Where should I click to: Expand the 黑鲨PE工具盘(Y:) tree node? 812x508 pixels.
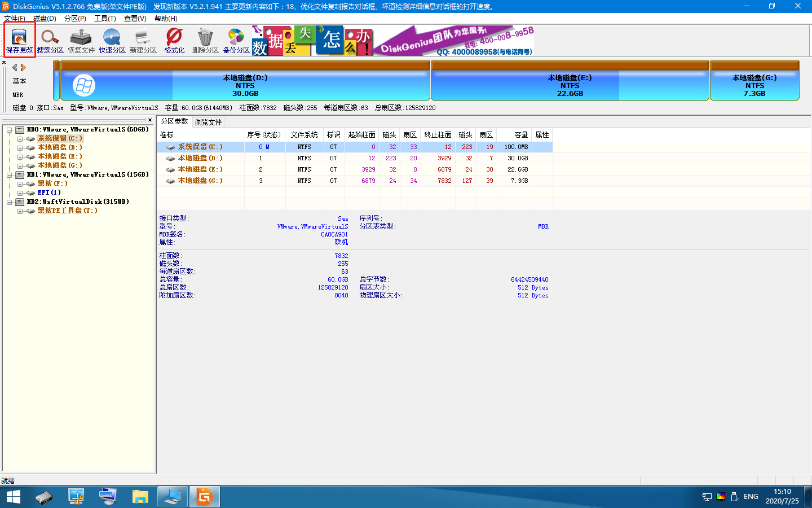point(20,211)
